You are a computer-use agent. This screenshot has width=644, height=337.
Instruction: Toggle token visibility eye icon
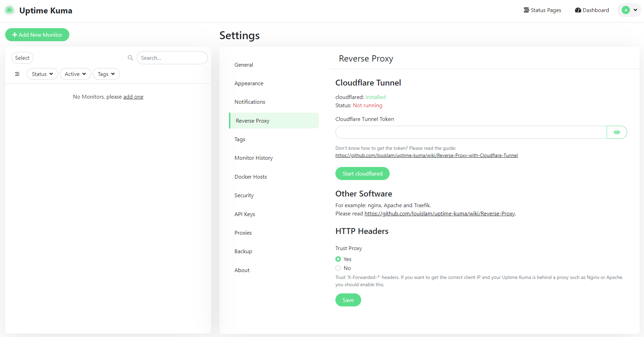click(x=617, y=132)
